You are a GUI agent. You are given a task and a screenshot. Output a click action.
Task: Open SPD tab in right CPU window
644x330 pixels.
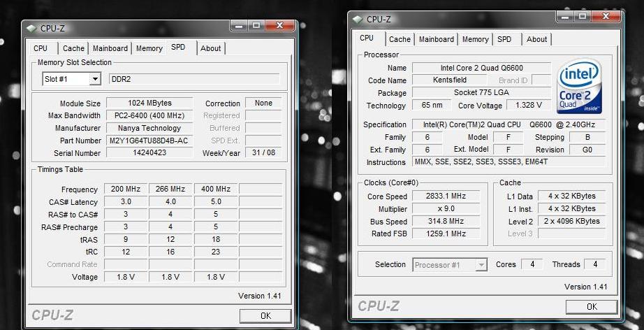click(504, 39)
